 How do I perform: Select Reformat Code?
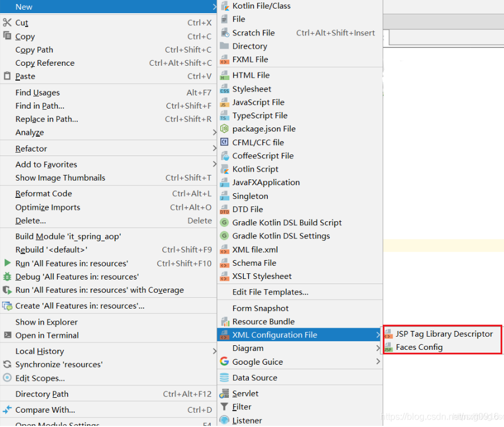pyautogui.click(x=108, y=194)
